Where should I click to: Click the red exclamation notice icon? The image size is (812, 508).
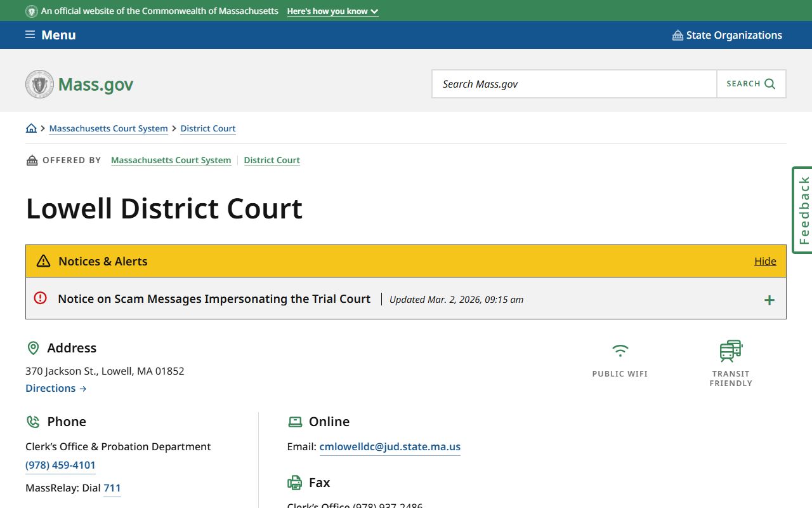point(41,298)
